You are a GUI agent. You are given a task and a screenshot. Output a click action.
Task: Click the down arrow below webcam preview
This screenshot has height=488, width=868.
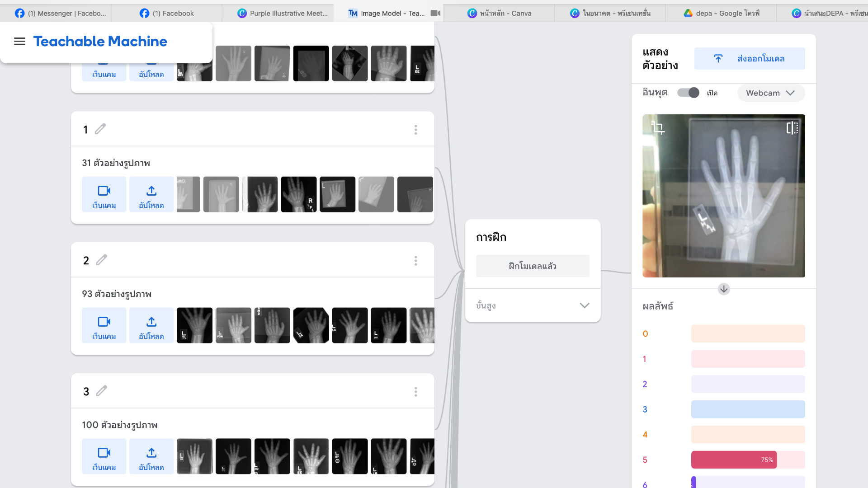click(x=723, y=289)
